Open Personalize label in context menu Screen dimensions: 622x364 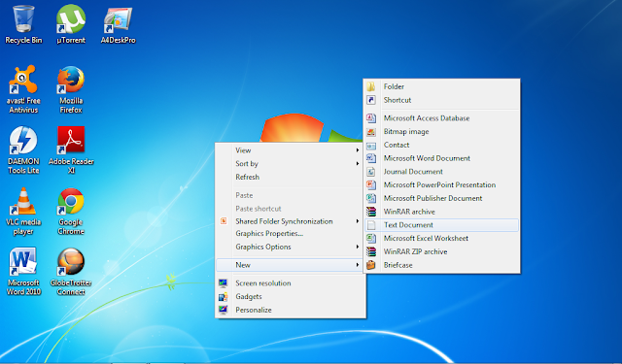254,310
